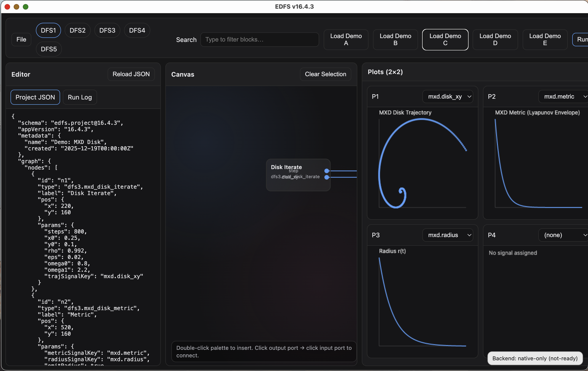588x371 pixels.
Task: Click Clear Selection in Canvas header
Action: (x=325, y=74)
